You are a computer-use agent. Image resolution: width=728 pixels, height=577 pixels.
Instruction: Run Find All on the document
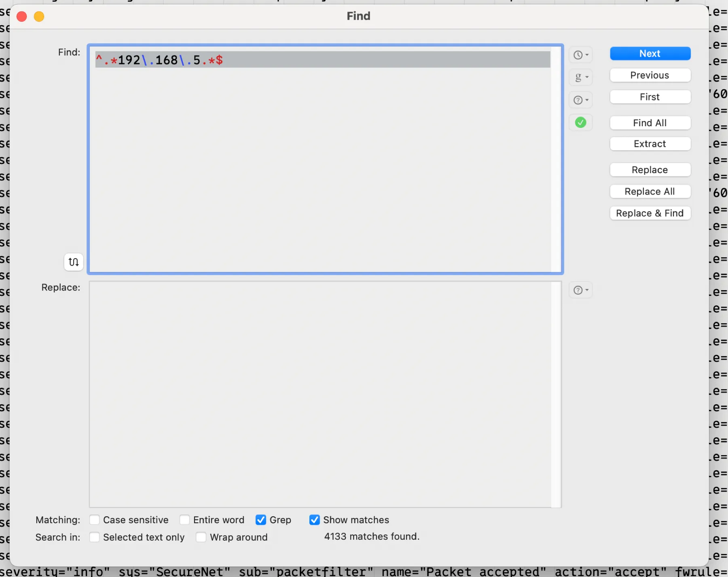[x=650, y=123]
